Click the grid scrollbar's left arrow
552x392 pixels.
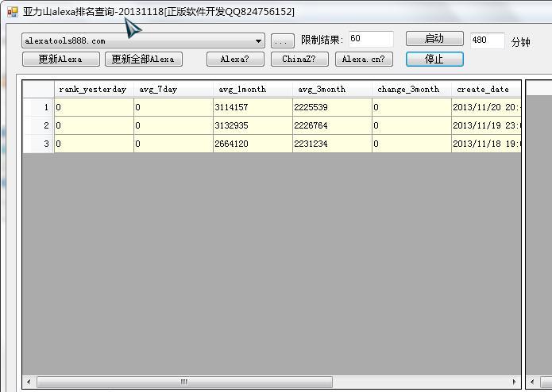[29, 382]
